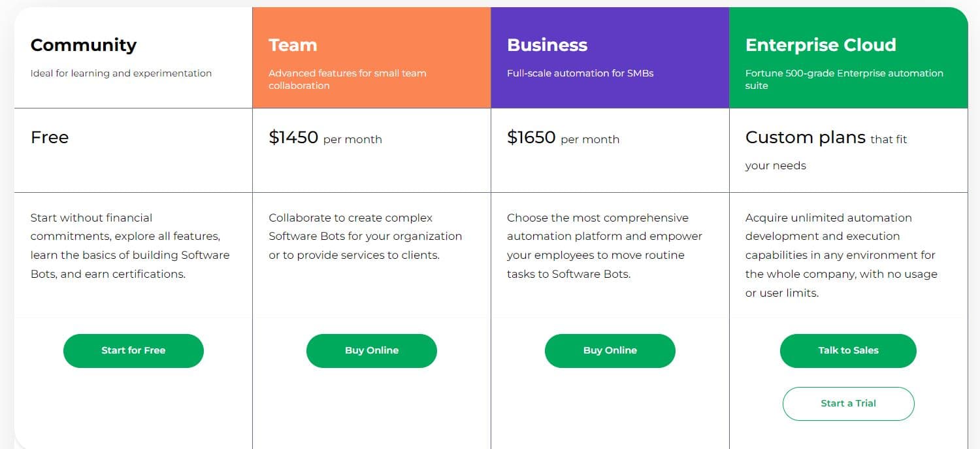Click the Free price label
The width and height of the screenshot is (980, 449).
(x=50, y=138)
